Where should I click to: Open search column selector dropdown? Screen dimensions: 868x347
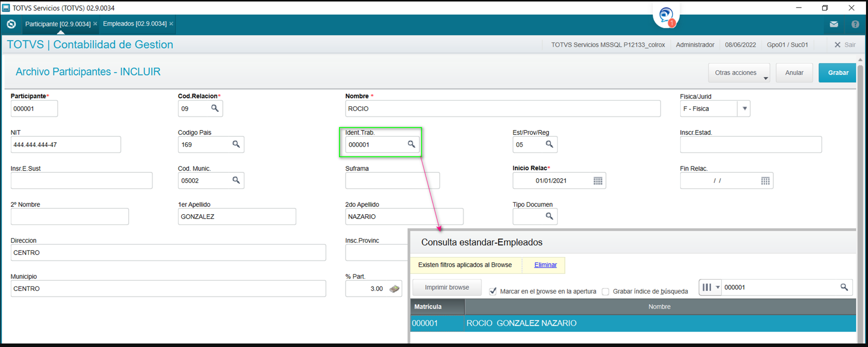click(710, 287)
